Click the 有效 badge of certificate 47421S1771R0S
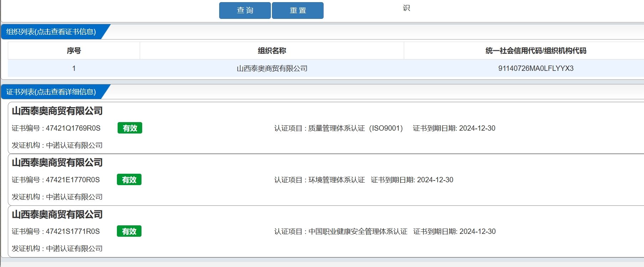644x267 pixels. tap(129, 231)
